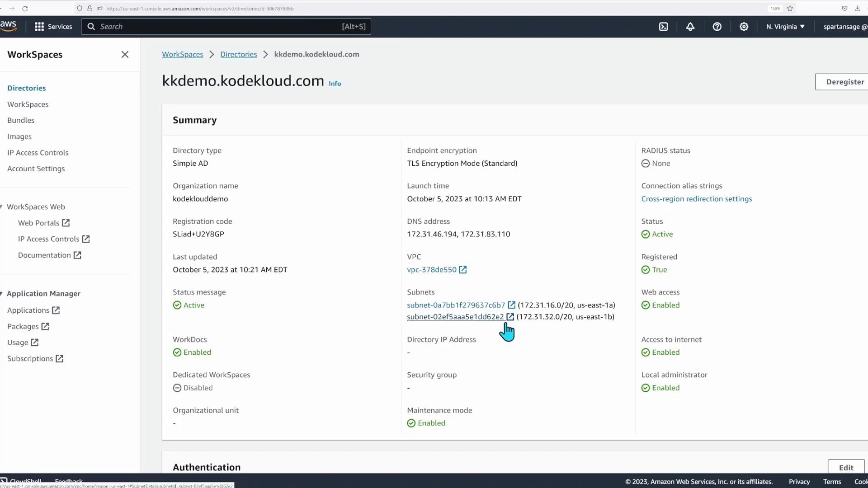Open the Privacy footer link

point(799,482)
